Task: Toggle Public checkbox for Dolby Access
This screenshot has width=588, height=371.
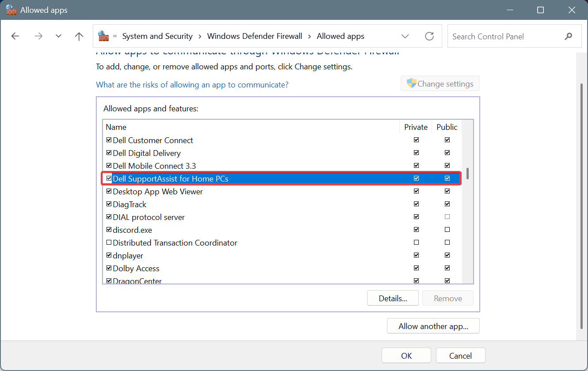Action: click(x=447, y=268)
